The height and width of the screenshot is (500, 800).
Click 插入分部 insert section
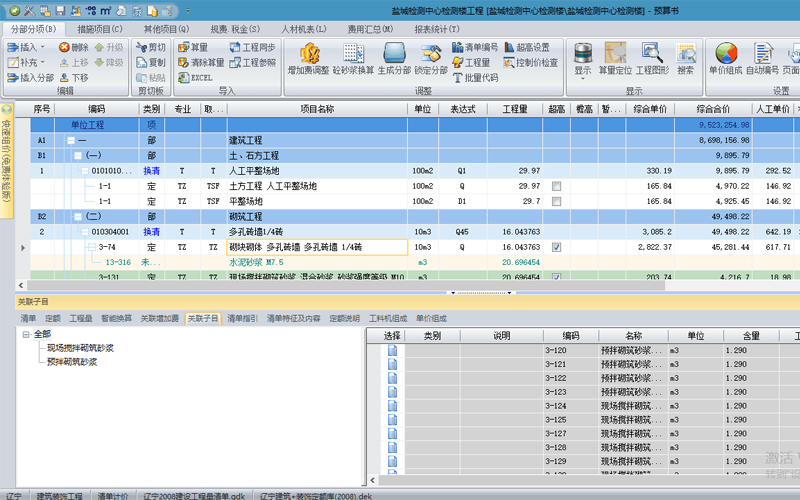31,78
